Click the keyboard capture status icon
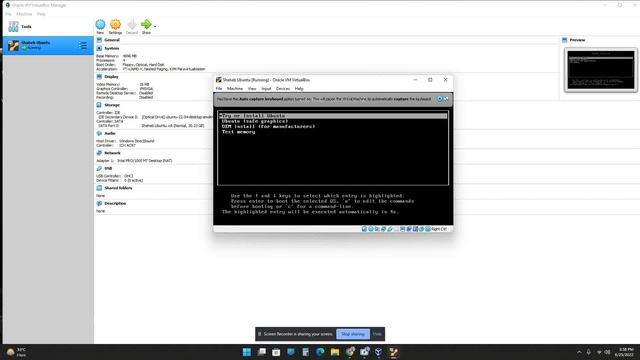This screenshot has height=360, width=640. pyautogui.click(x=428, y=229)
